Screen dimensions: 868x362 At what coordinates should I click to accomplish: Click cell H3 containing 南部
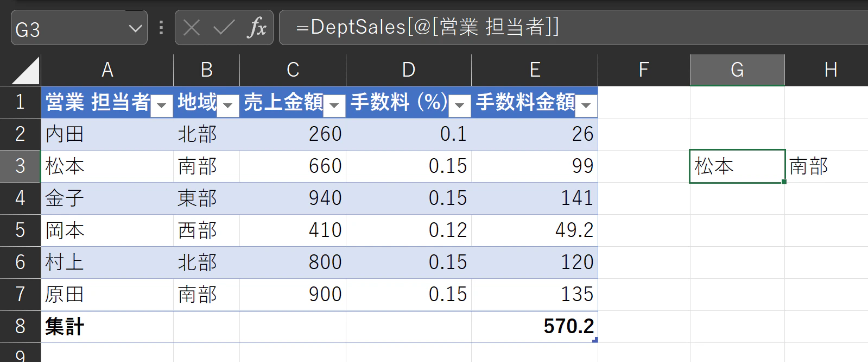826,166
